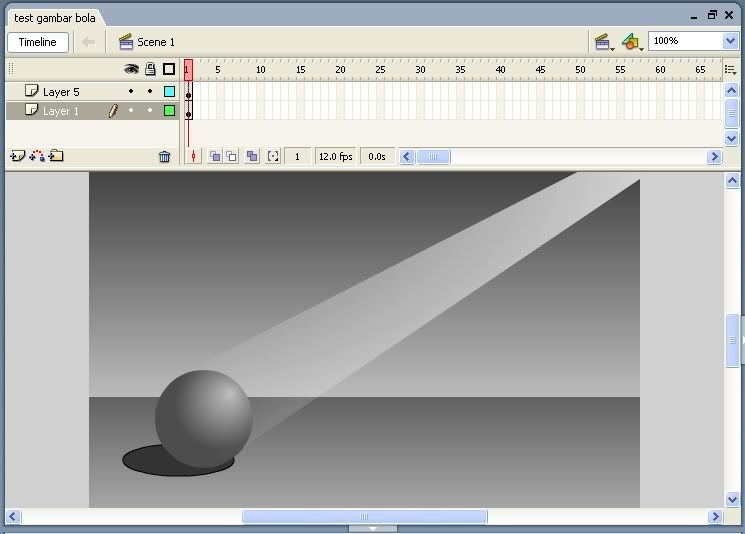
Task: Click the Delete Layer trash icon
Action: coord(164,156)
